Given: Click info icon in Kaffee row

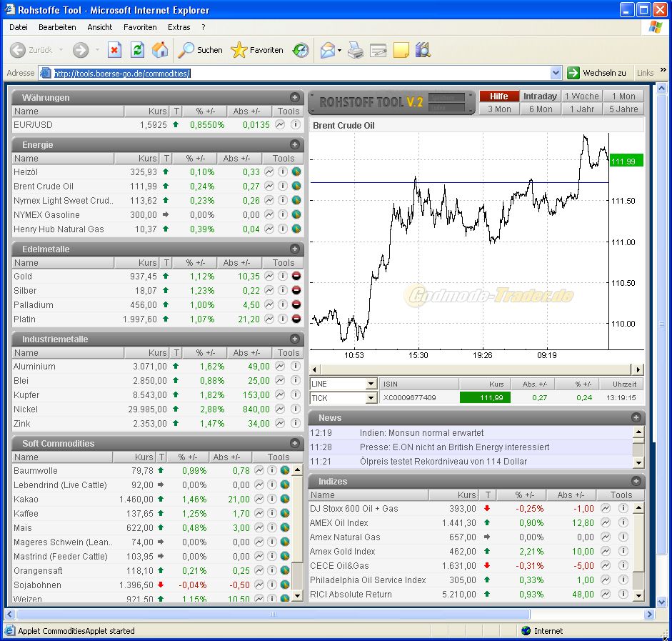Looking at the screenshot, I should point(271,513).
